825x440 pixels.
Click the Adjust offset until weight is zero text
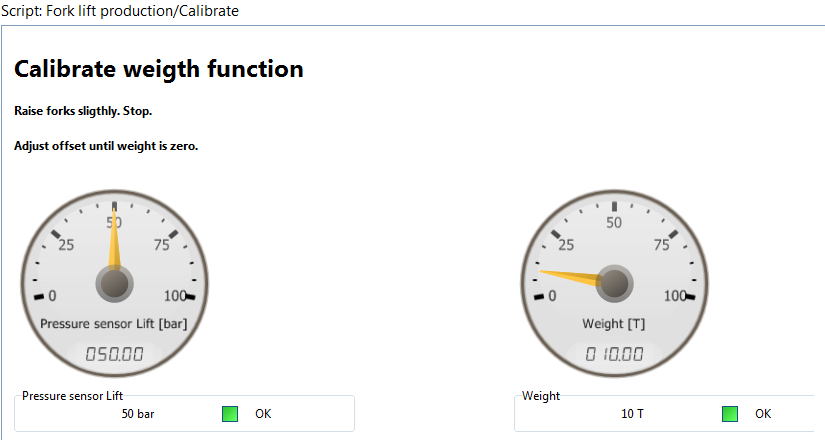(x=106, y=146)
